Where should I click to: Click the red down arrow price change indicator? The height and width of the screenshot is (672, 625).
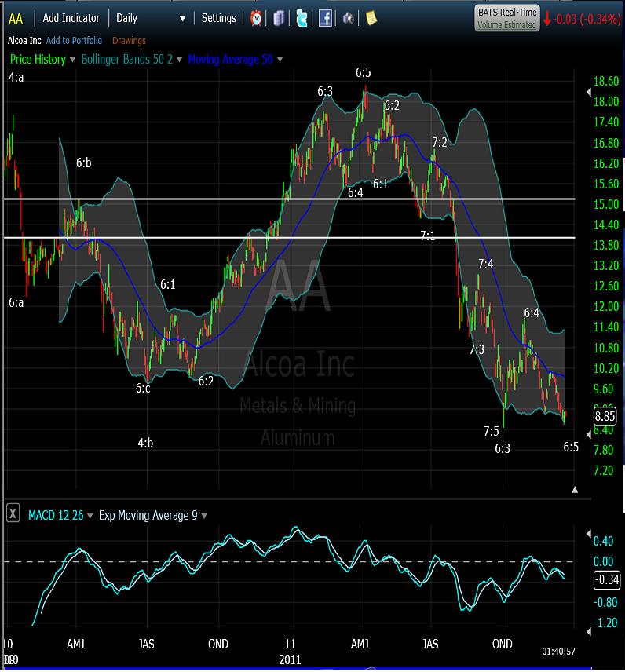[547, 18]
